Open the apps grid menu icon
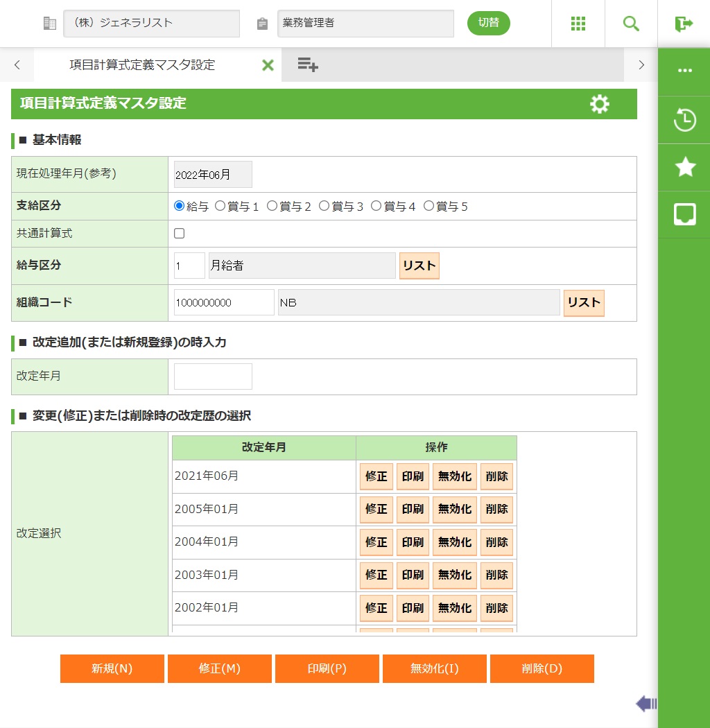The height and width of the screenshot is (728, 710). [578, 24]
